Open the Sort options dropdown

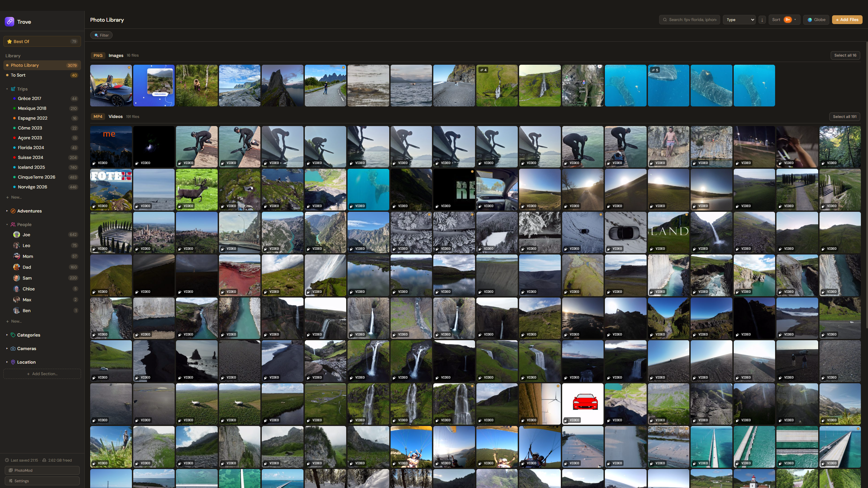(784, 20)
